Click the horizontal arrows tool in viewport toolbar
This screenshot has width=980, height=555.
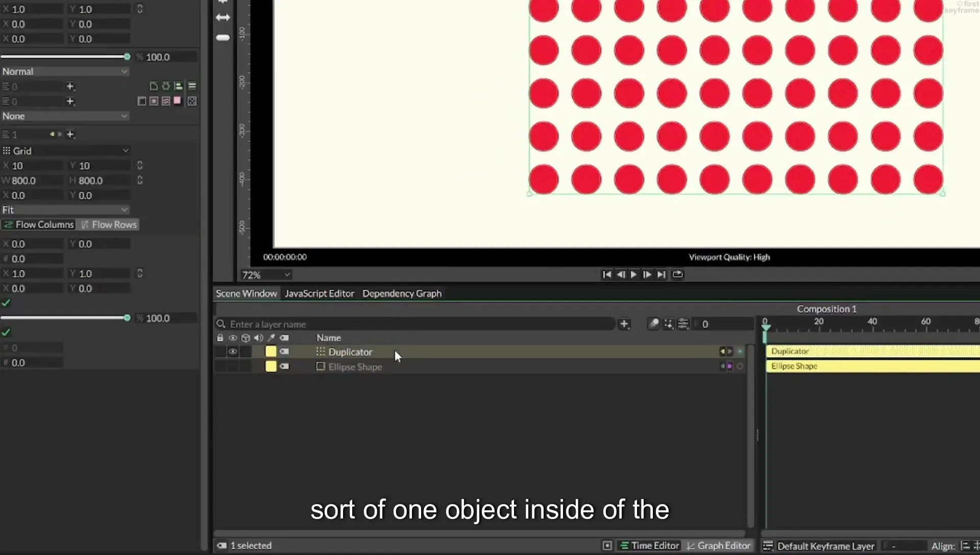tap(223, 17)
